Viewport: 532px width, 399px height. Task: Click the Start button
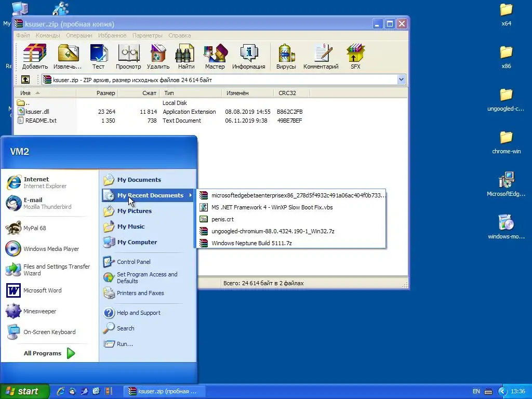coord(24,391)
